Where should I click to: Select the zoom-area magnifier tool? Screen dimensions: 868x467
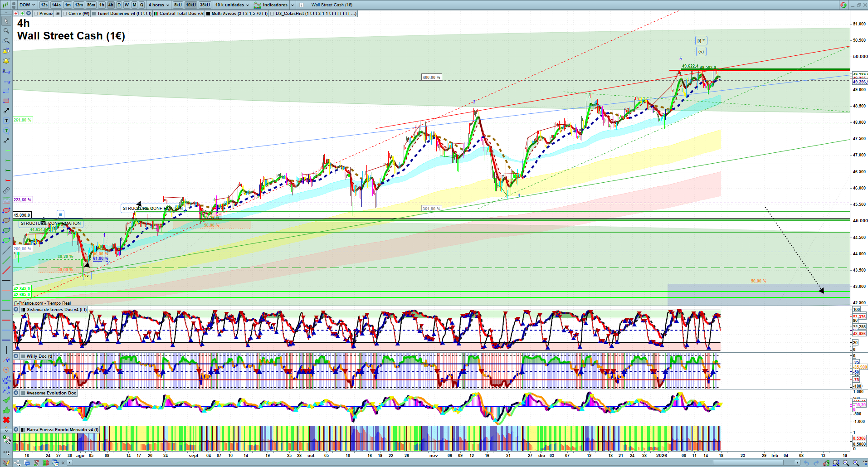(6, 41)
